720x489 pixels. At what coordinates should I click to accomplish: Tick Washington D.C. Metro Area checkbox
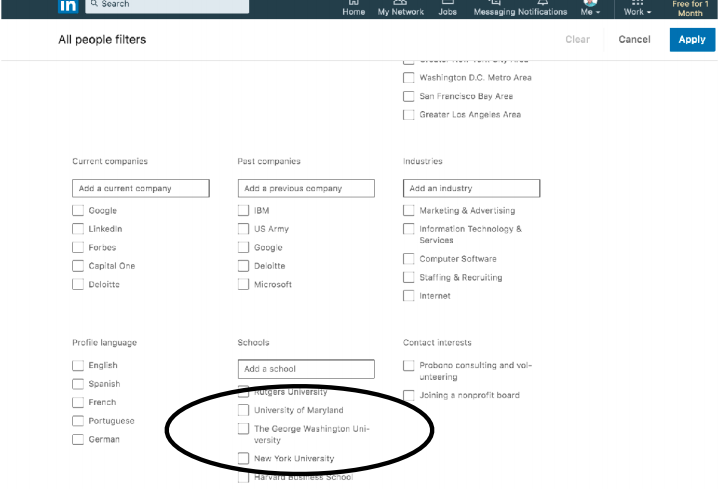pyautogui.click(x=409, y=78)
